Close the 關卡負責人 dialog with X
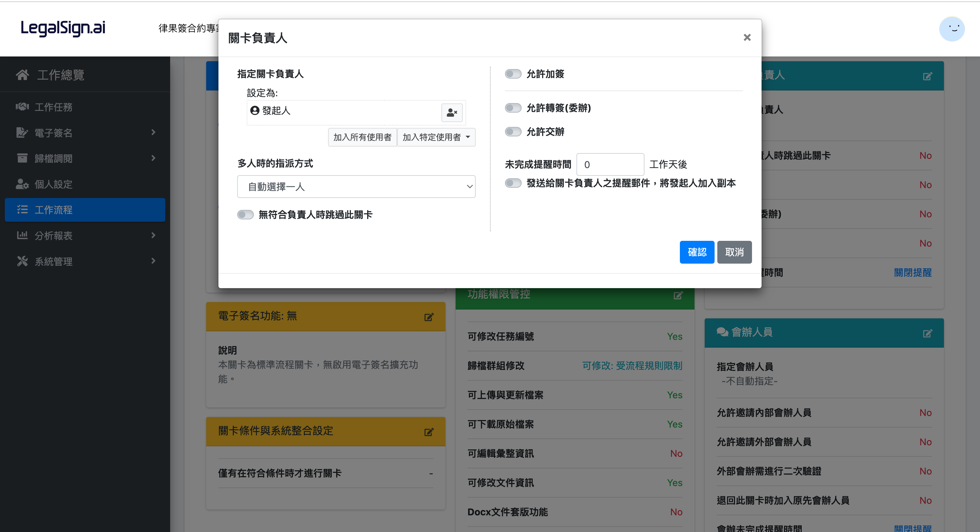 tap(747, 37)
